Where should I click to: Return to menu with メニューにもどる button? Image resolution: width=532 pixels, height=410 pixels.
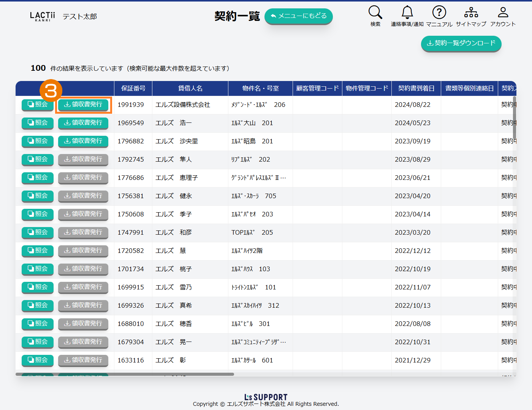[298, 16]
